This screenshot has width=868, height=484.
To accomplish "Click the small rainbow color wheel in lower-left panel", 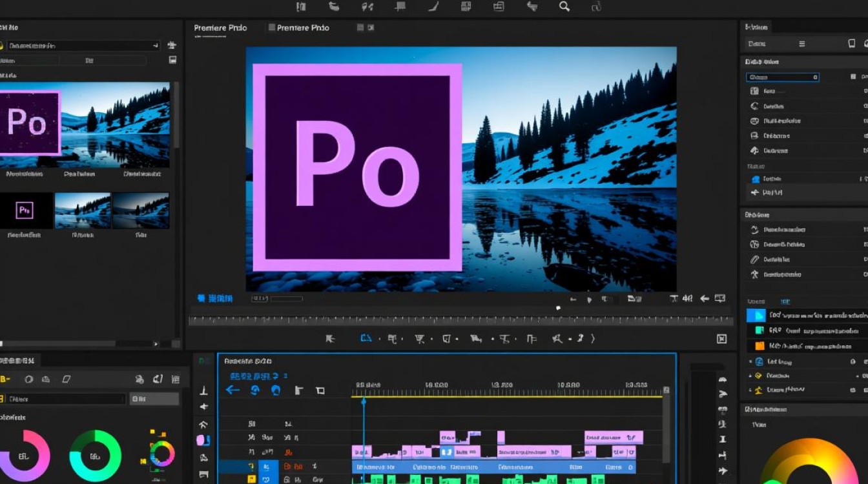I will (x=161, y=454).
